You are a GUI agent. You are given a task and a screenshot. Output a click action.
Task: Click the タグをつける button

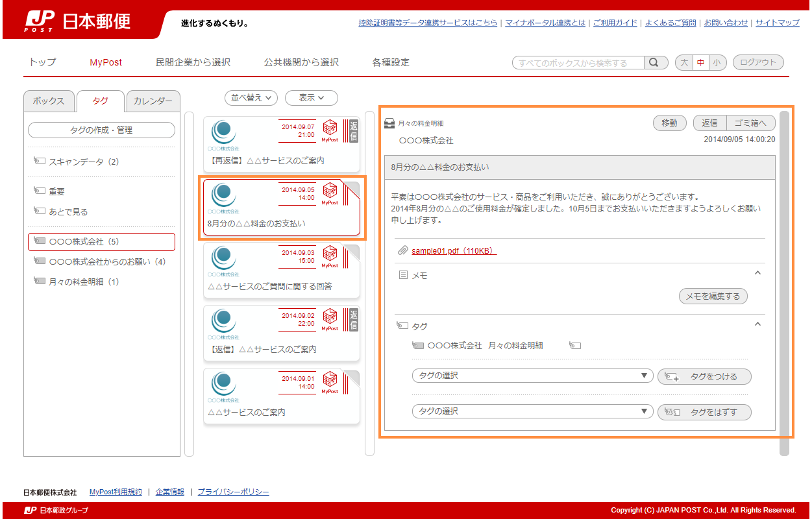[704, 376]
